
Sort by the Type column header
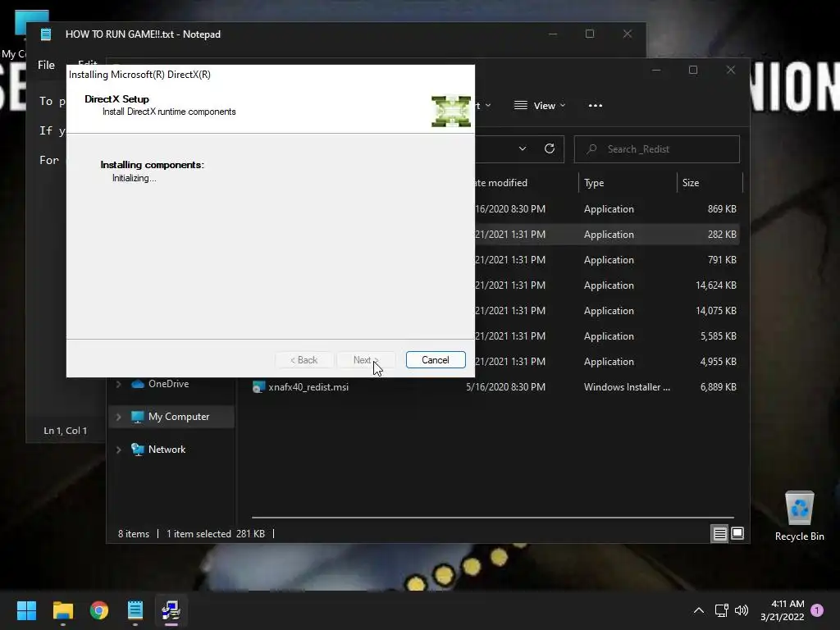coord(594,183)
